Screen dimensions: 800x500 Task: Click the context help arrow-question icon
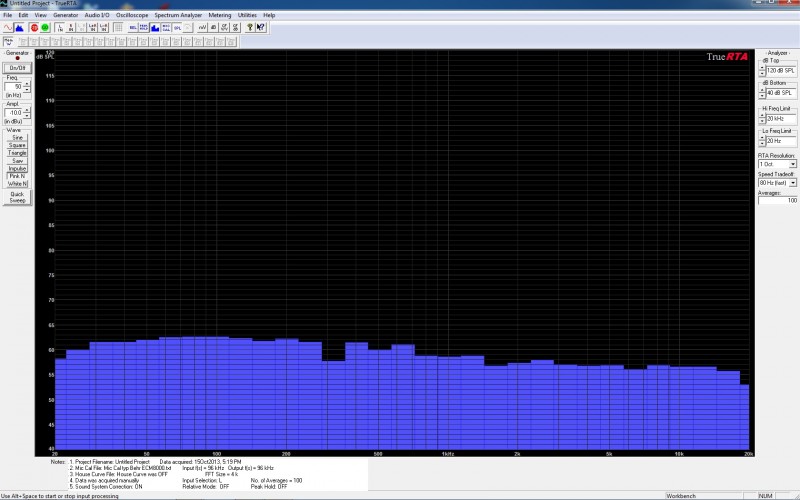(x=260, y=28)
